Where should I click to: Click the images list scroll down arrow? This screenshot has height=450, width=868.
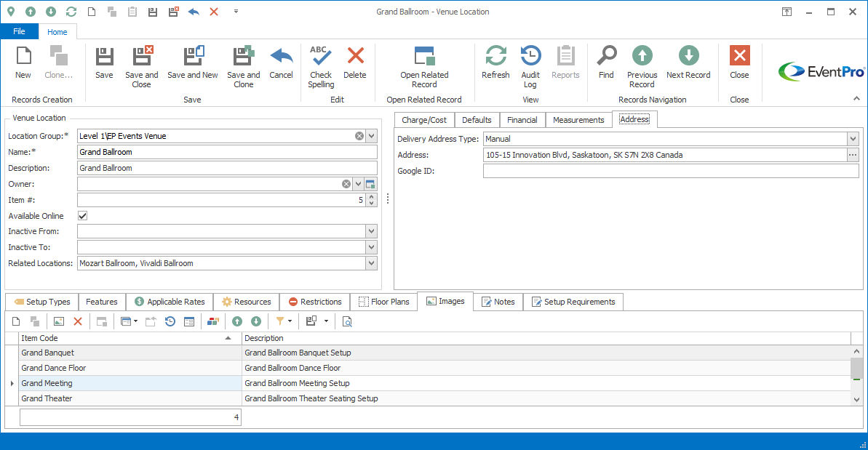point(856,400)
